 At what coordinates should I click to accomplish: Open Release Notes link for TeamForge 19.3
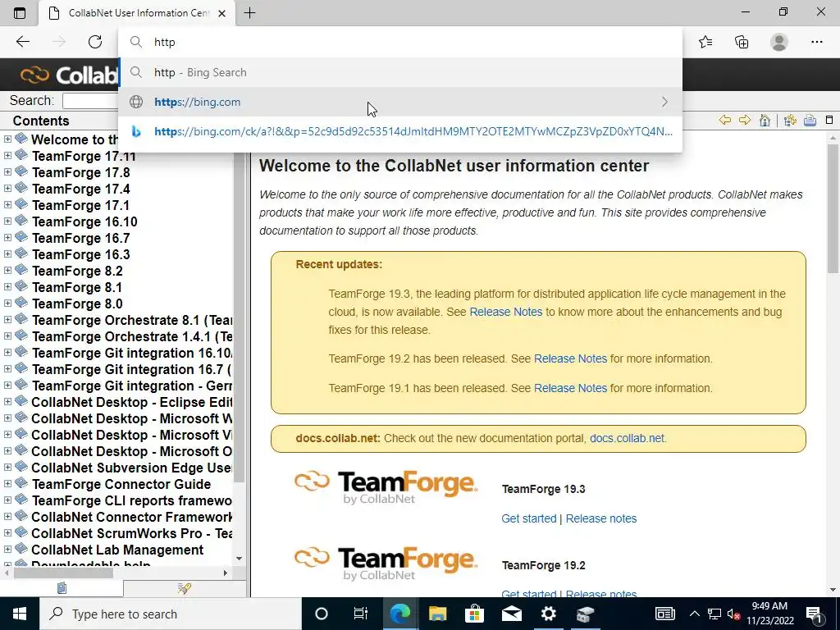[x=505, y=312]
